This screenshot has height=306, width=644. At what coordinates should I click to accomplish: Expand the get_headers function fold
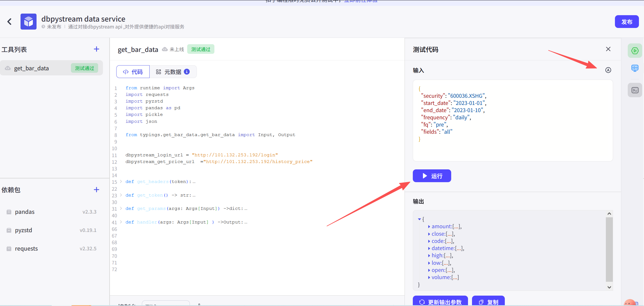pos(121,182)
